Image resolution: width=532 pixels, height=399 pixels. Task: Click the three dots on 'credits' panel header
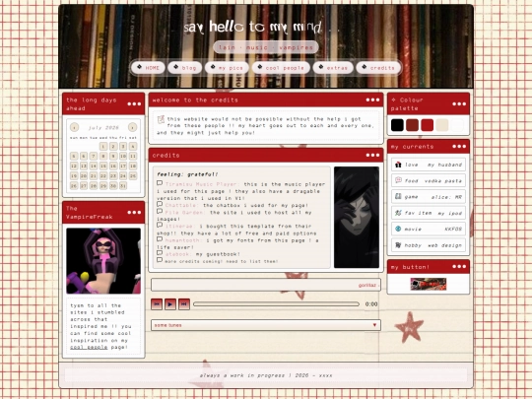372,155
